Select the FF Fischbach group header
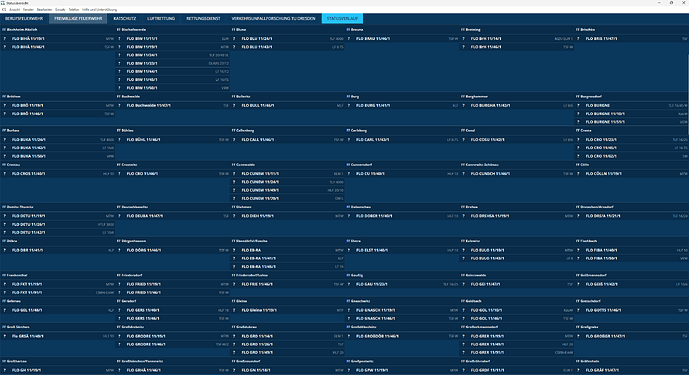 click(x=586, y=241)
